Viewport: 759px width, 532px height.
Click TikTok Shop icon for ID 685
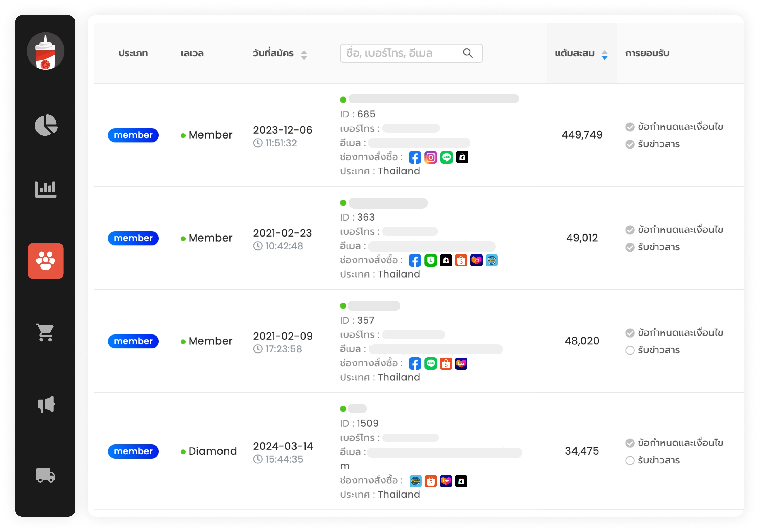462,157
